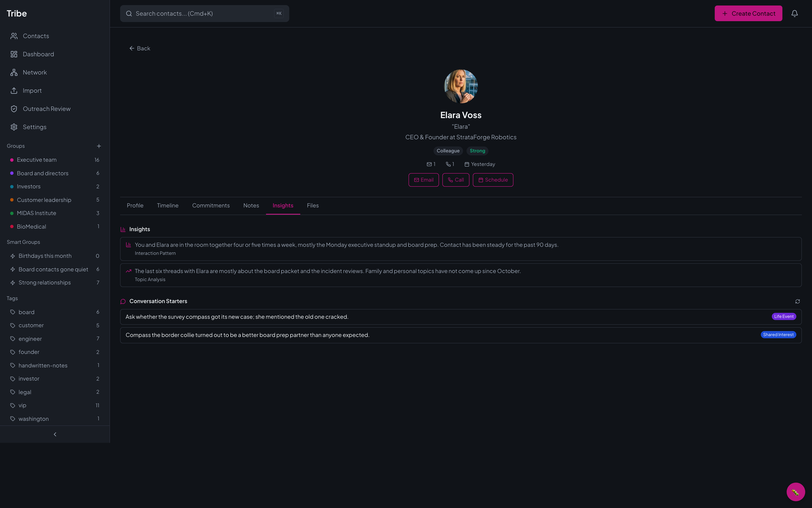Select the Executive team group
The image size is (812, 508).
[x=55, y=160]
